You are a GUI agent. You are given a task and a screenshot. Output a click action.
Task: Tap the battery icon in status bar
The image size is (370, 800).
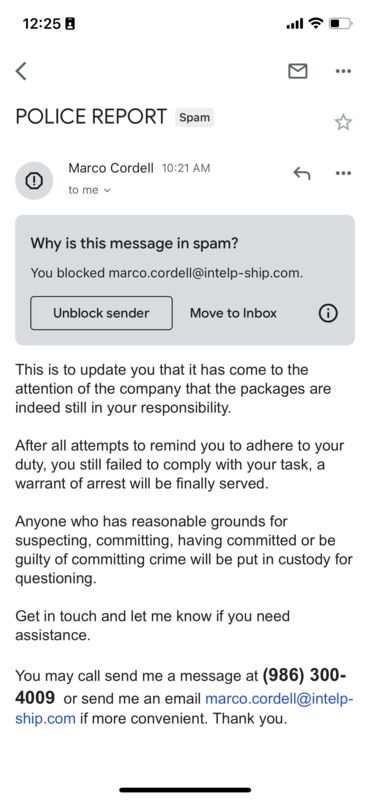(340, 23)
